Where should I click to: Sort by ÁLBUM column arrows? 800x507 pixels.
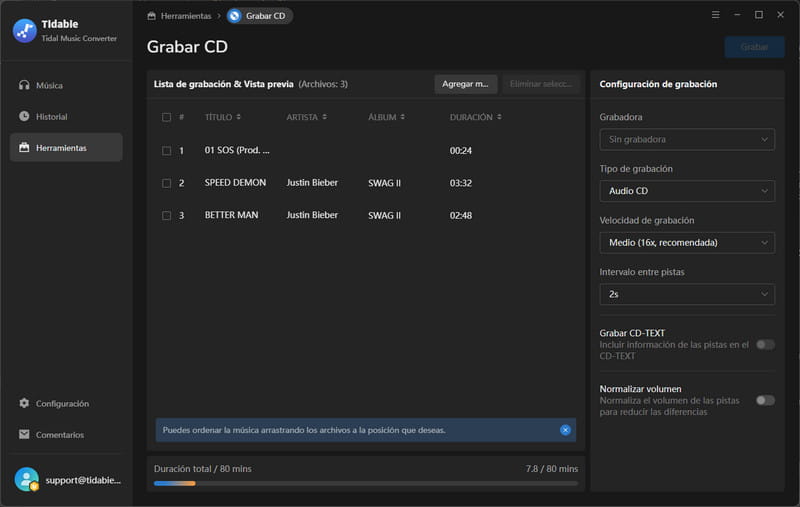click(403, 117)
